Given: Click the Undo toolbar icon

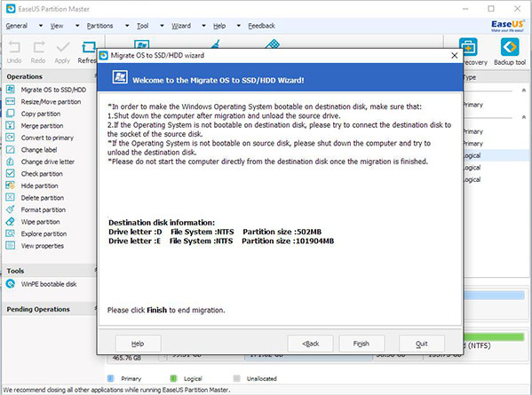Looking at the screenshot, I should tap(14, 51).
